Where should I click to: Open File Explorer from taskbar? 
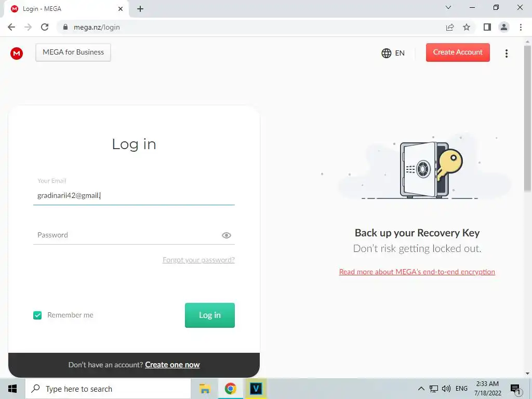pos(205,389)
